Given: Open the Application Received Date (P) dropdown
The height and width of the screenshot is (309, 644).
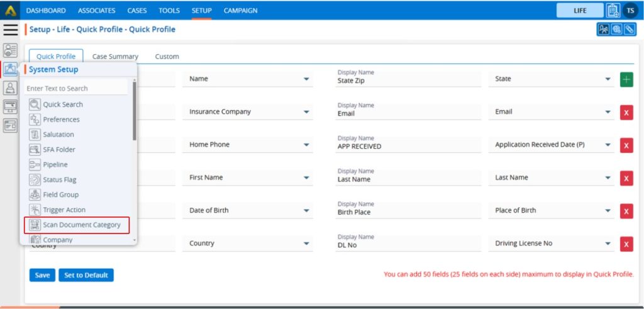Looking at the screenshot, I should 608,145.
